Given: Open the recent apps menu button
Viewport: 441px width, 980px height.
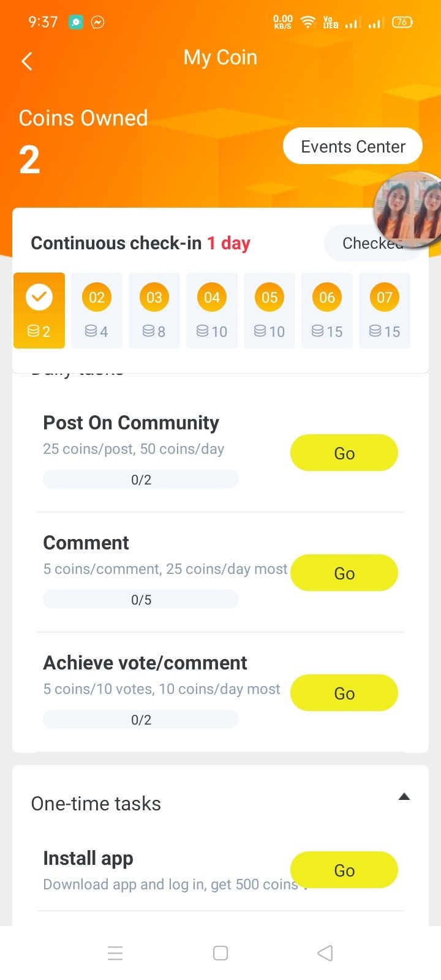Looking at the screenshot, I should pyautogui.click(x=115, y=953).
